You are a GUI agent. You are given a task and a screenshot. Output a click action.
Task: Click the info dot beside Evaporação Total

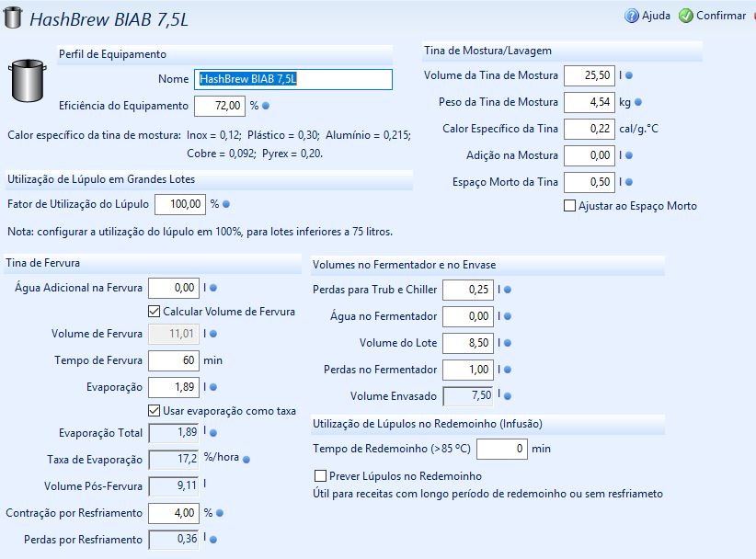click(213, 433)
